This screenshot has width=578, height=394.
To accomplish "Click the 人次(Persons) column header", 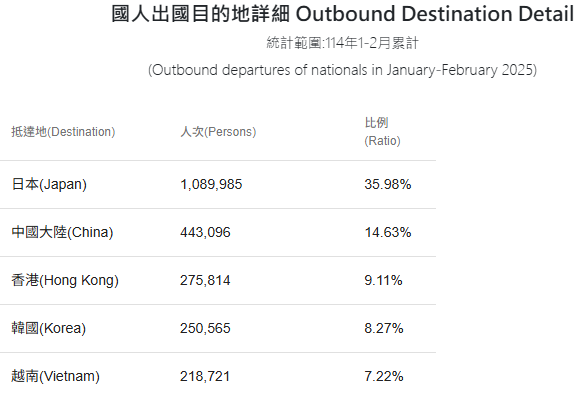I will (x=218, y=132).
